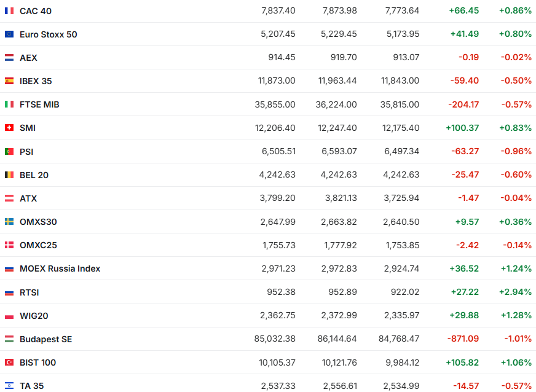Screen dimensions: 536x392
Task: Open the BEL 20 index link
Action: pyautogui.click(x=34, y=175)
